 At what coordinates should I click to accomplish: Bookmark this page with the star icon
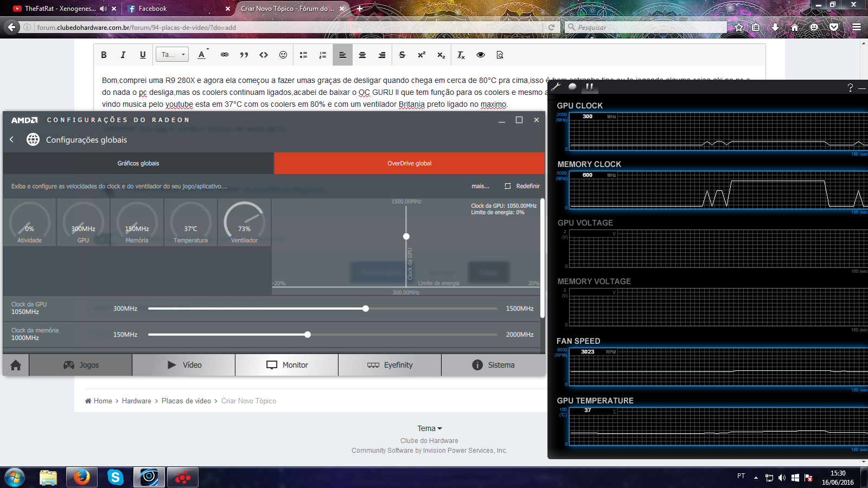click(739, 27)
